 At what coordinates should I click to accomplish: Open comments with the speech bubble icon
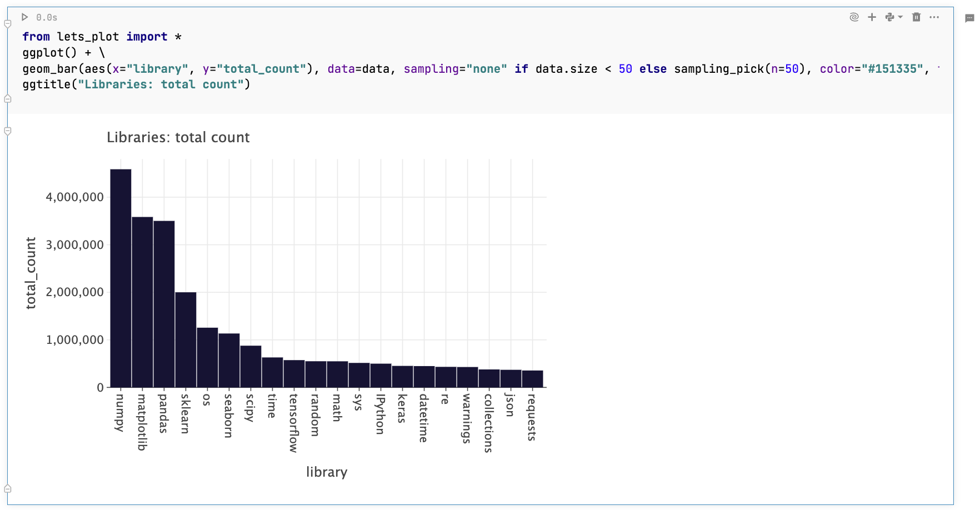click(969, 17)
